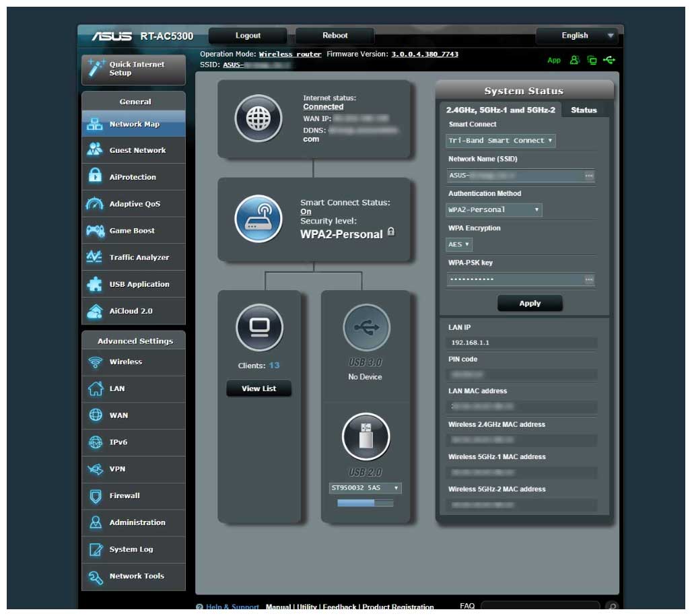Click the Network Map sidebar icon

click(95, 124)
